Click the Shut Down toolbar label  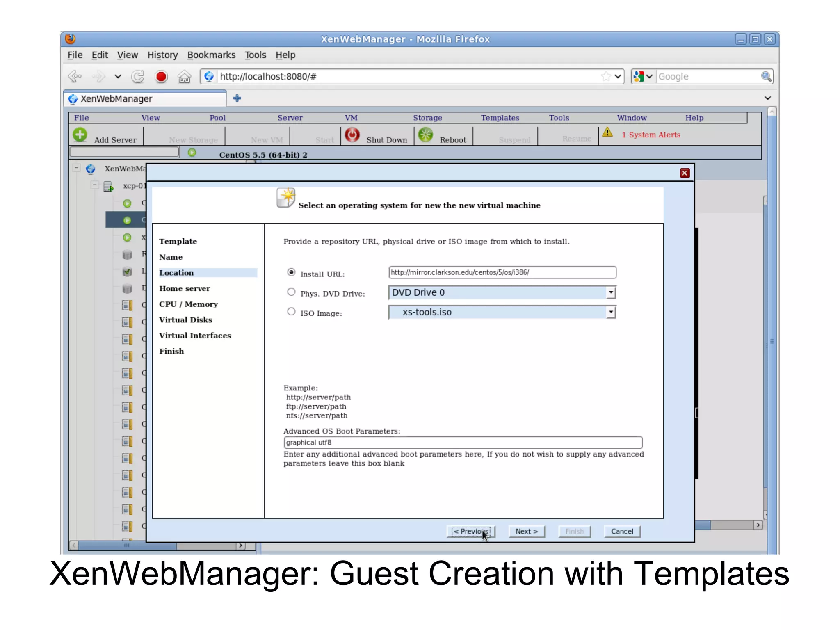pyautogui.click(x=387, y=140)
